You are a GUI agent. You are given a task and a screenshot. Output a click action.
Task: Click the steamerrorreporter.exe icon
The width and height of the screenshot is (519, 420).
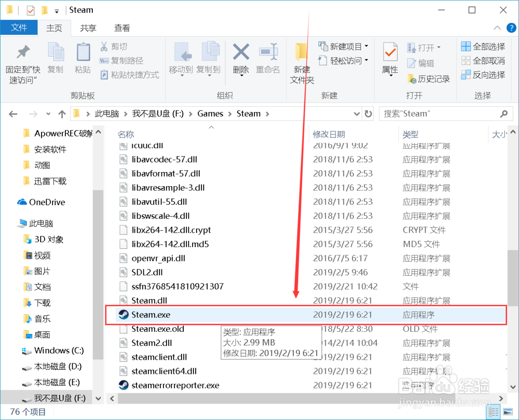click(124, 385)
